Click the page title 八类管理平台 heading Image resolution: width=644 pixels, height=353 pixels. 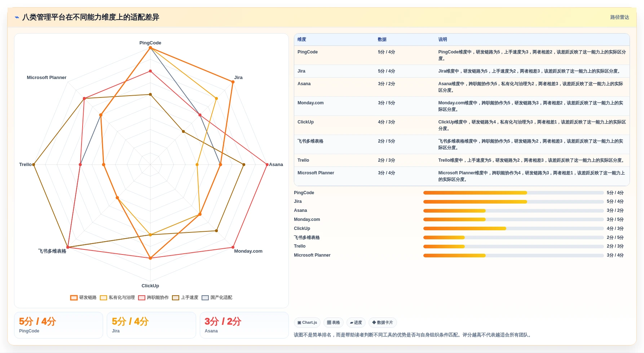click(x=91, y=17)
